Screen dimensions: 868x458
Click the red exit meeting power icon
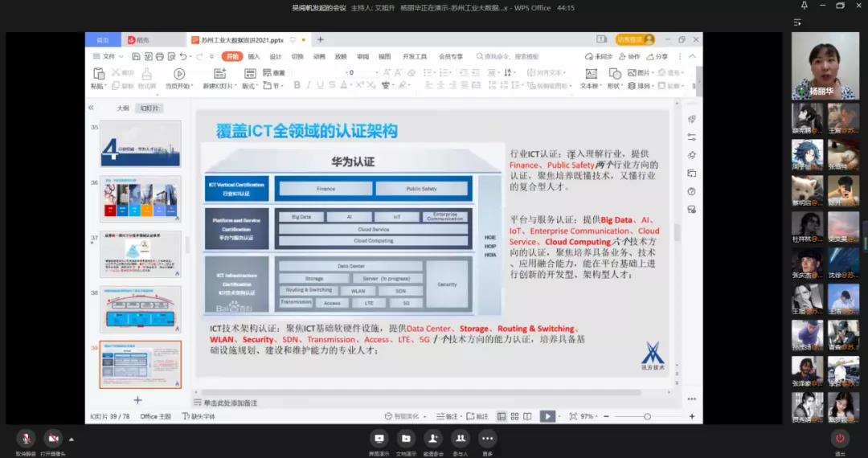[x=840, y=438]
